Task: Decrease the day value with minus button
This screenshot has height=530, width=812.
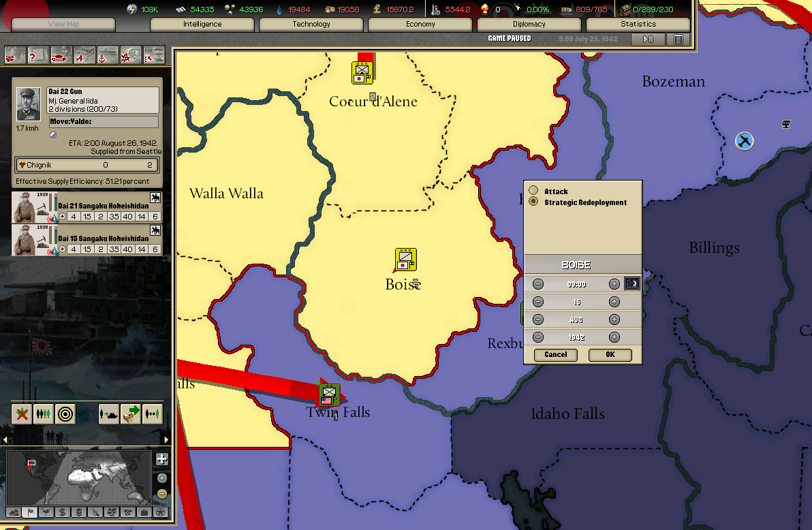Action: click(x=538, y=302)
